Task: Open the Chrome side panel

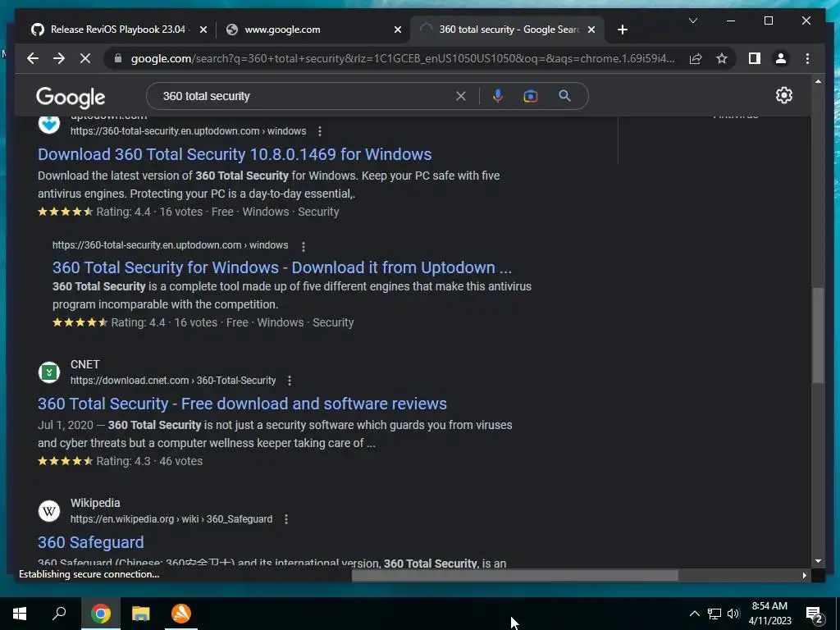Action: [x=755, y=58]
